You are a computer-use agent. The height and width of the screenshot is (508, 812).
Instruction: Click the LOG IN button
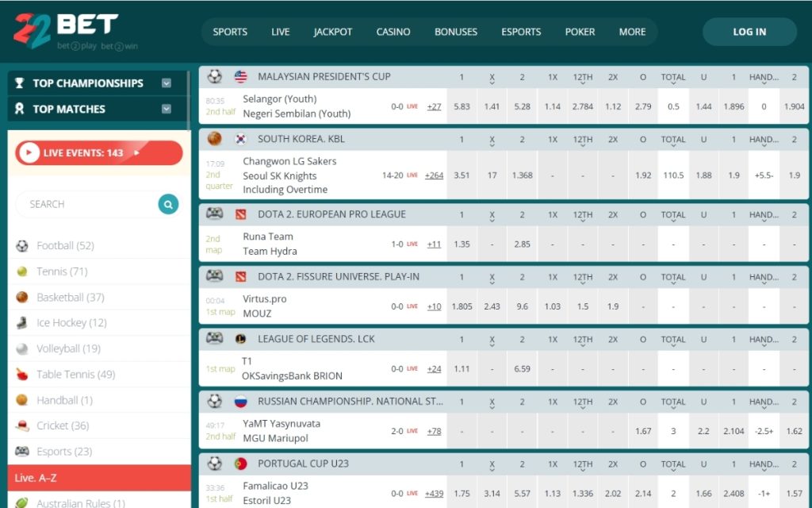point(749,32)
